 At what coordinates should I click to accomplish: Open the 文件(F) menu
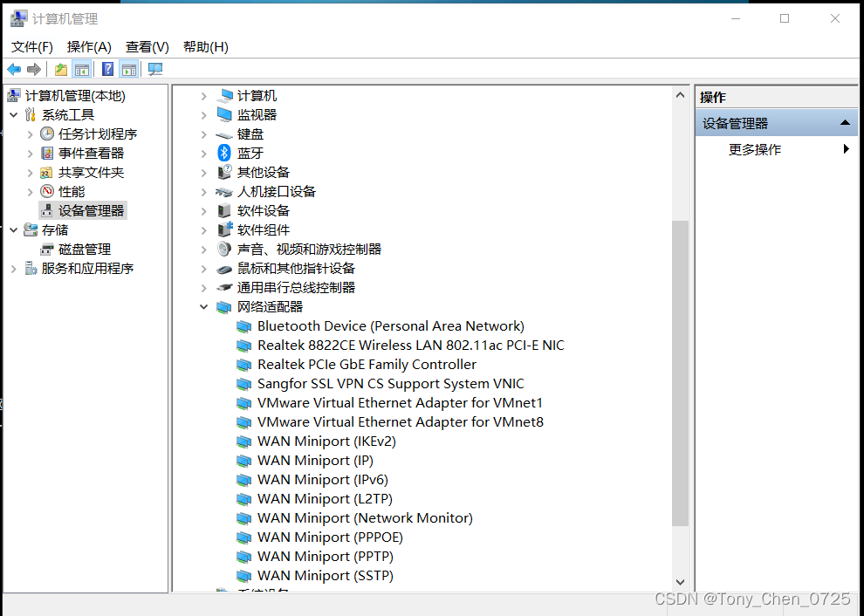click(x=32, y=47)
